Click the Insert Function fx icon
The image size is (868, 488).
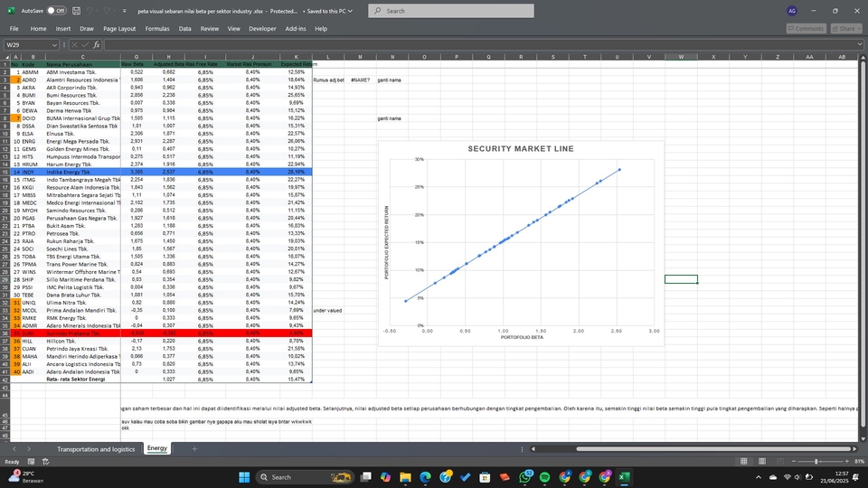click(x=97, y=45)
